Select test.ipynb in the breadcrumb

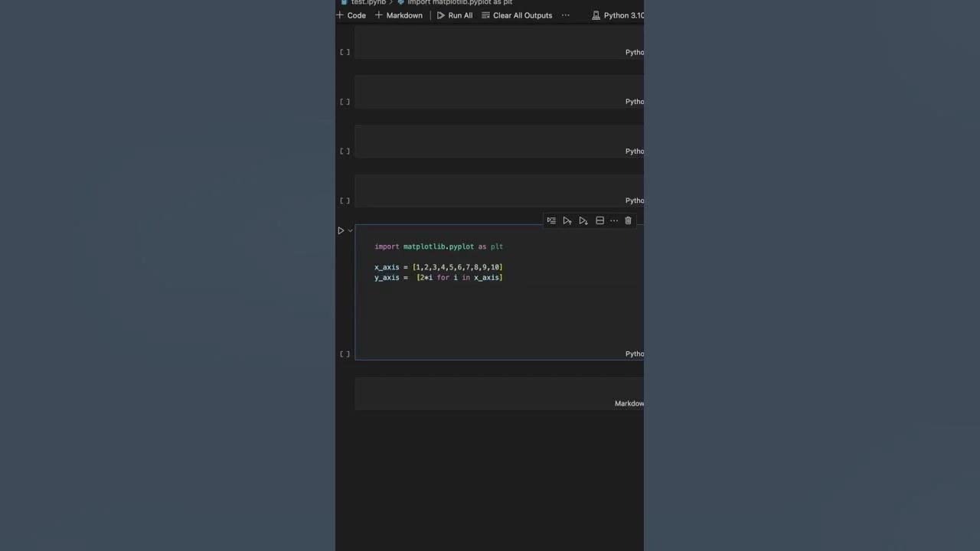tap(367, 2)
